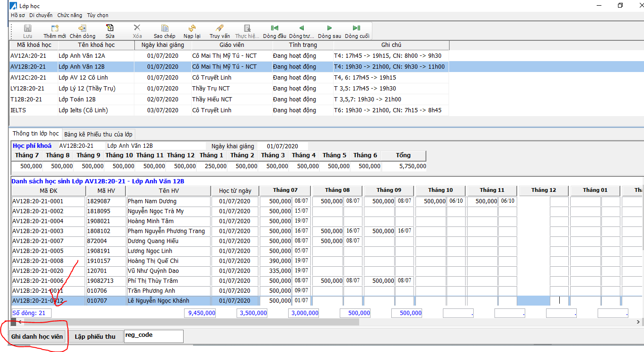Switch to Bảng kê Phiếu thu của lớp tab
The width and height of the screenshot is (644, 352).
98,134
